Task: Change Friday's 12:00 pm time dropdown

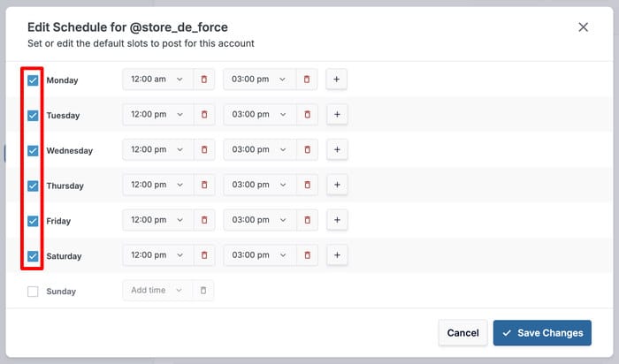Action: tap(157, 221)
